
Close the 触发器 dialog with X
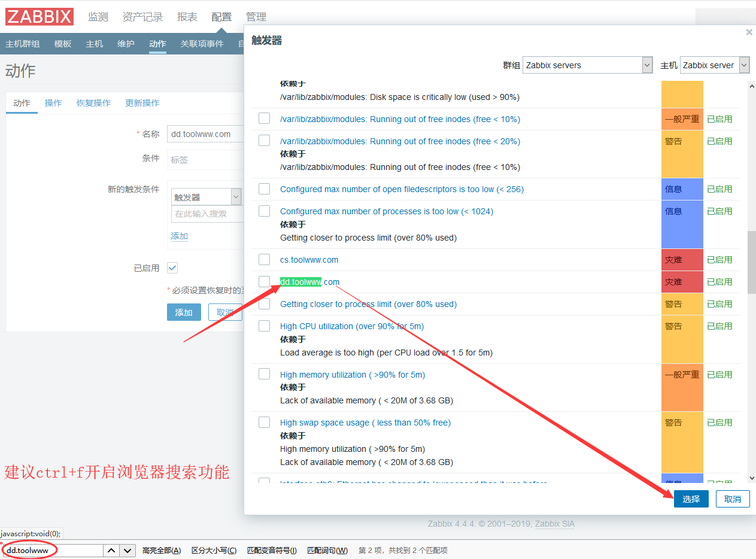(749, 32)
